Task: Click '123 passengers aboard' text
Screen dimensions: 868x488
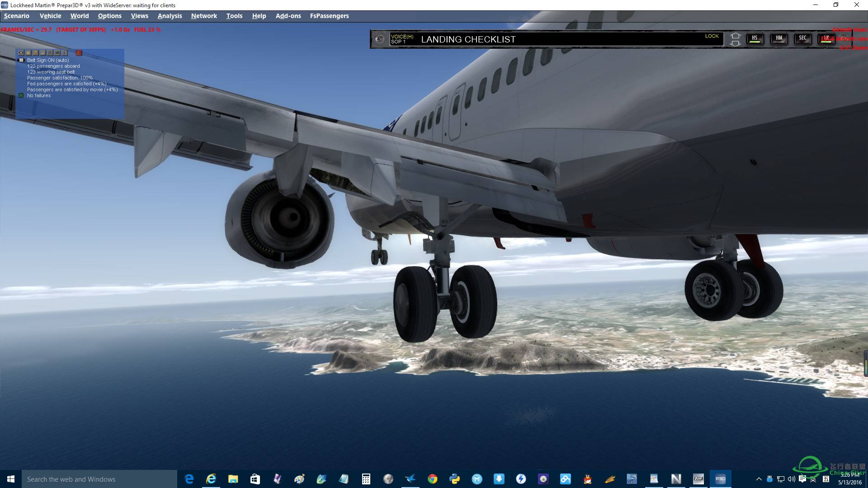Action: point(53,66)
